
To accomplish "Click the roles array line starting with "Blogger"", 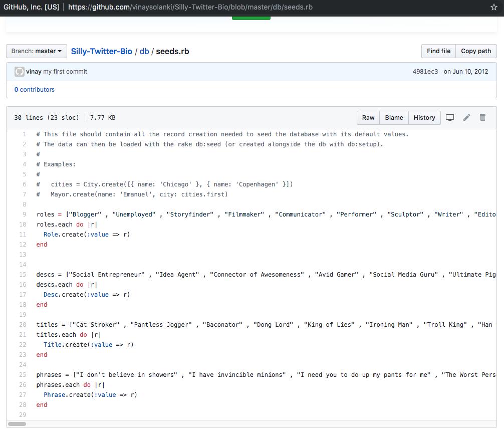I will click(x=266, y=214).
